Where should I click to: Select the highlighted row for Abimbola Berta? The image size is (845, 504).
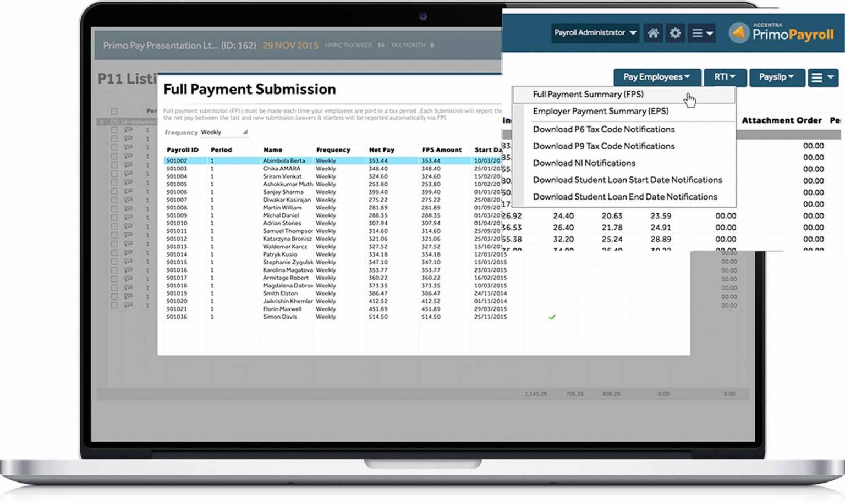[x=332, y=160]
